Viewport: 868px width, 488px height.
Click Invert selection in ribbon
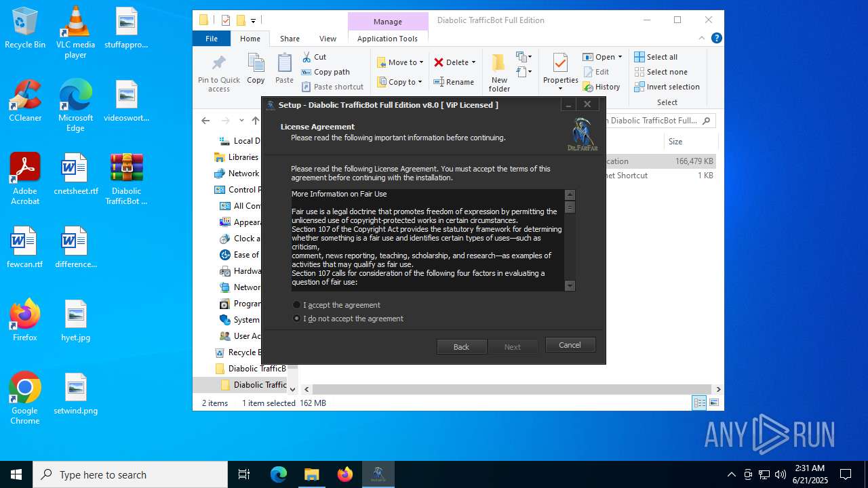[667, 87]
